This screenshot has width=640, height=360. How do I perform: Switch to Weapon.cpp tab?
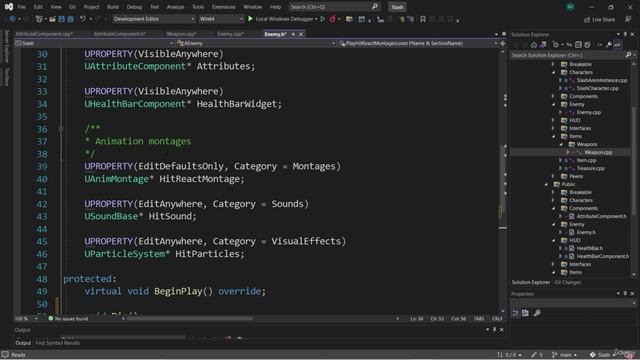(181, 34)
